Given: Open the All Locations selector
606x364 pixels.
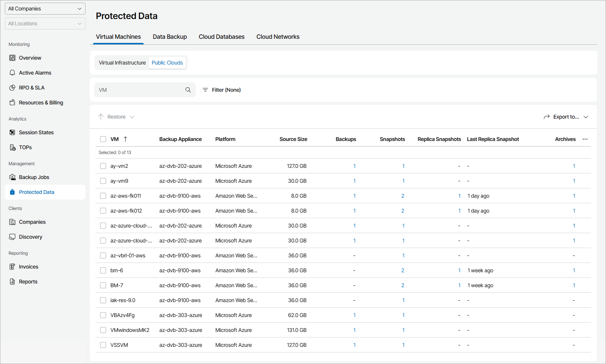Looking at the screenshot, I should pyautogui.click(x=45, y=23).
